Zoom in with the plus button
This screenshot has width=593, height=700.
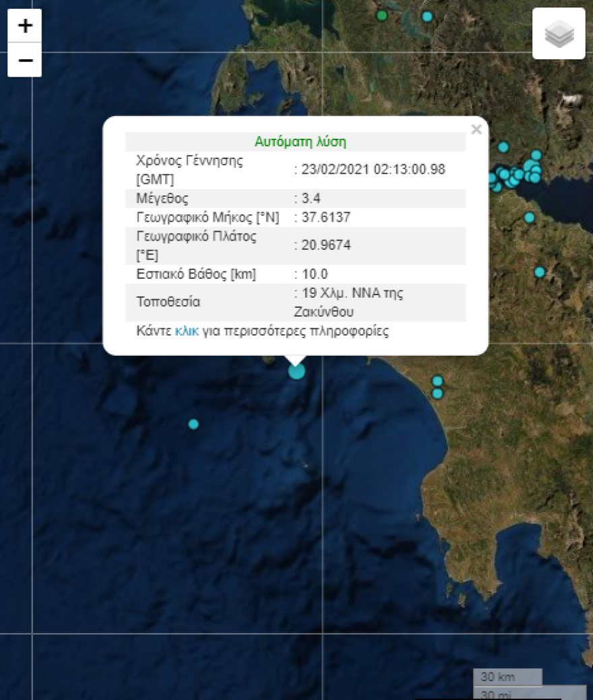(24, 26)
